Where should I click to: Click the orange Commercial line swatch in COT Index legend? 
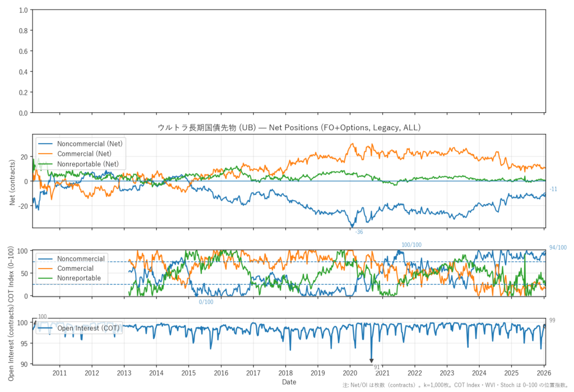point(46,269)
